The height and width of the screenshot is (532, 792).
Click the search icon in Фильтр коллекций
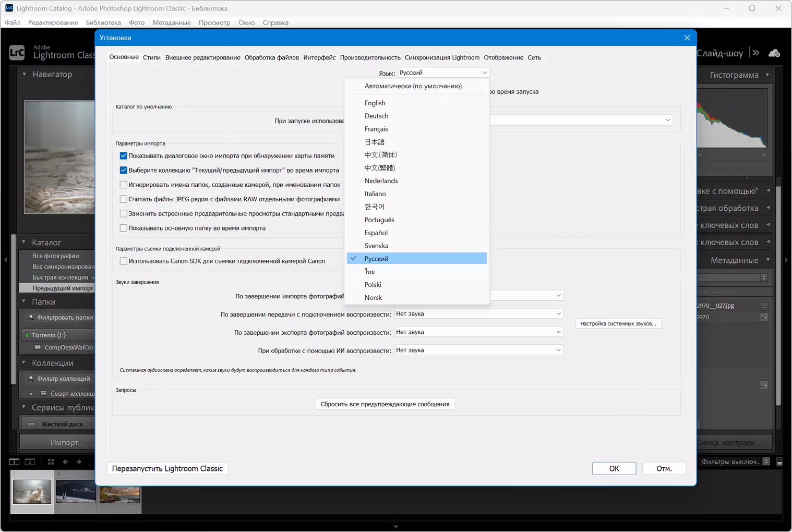tap(31, 379)
